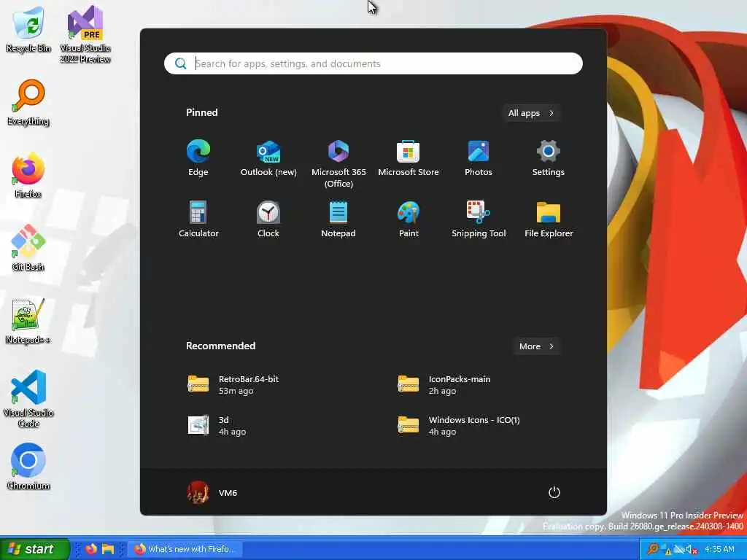Click the start button on taskbar
This screenshot has width=747, height=560.
(x=35, y=549)
